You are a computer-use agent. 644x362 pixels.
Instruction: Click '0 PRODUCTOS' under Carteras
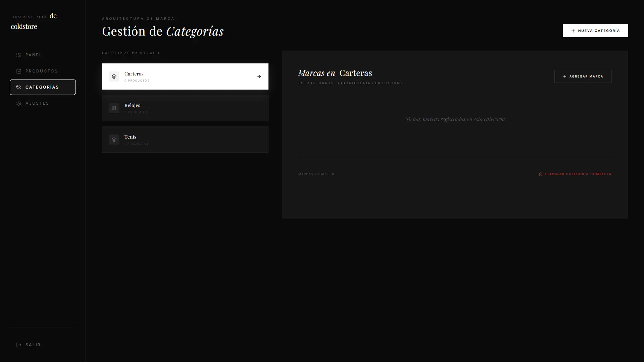tap(137, 81)
